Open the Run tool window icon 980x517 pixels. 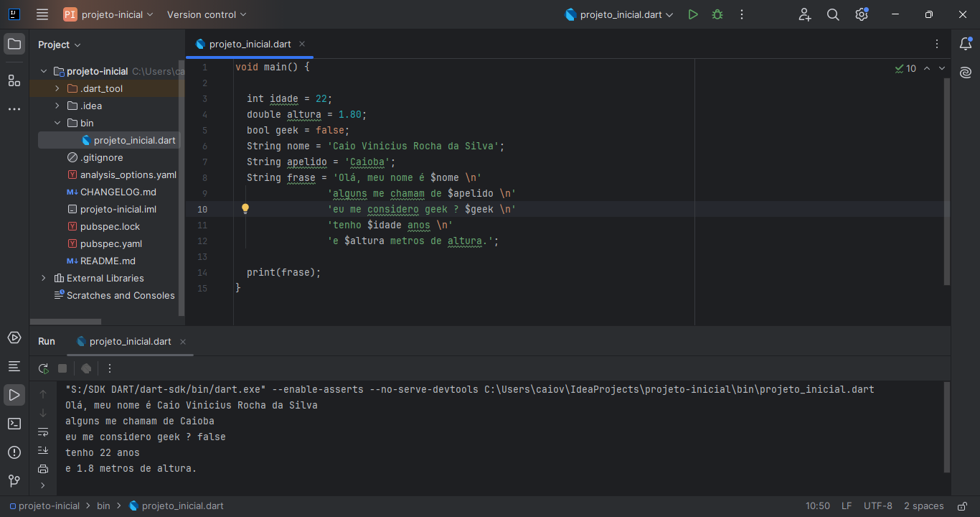(x=14, y=394)
